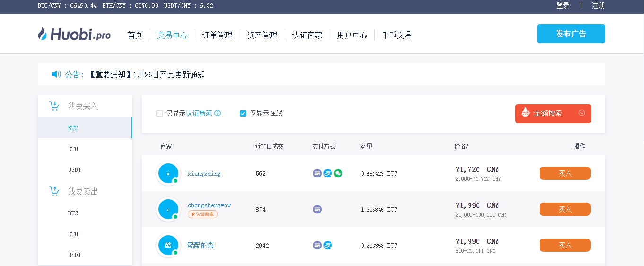Enable the 仅显示认证商家 checkbox
This screenshot has width=644, height=266.
(x=159, y=114)
